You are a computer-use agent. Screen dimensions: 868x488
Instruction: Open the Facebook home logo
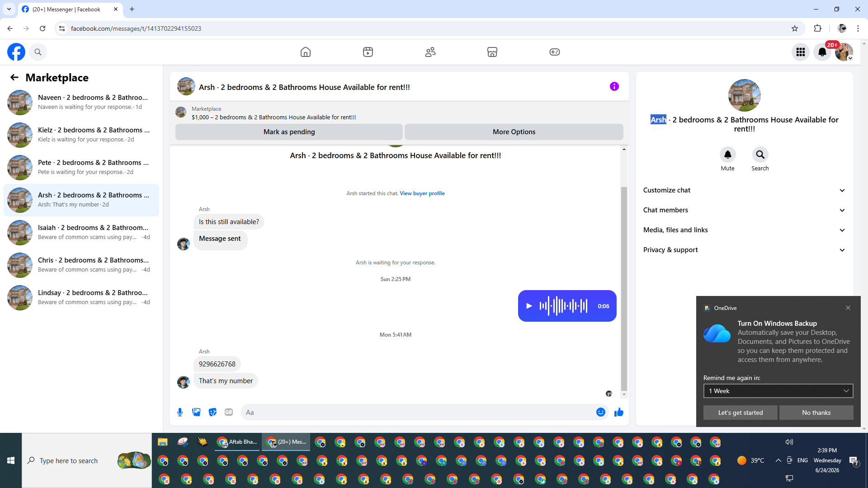(16, 52)
